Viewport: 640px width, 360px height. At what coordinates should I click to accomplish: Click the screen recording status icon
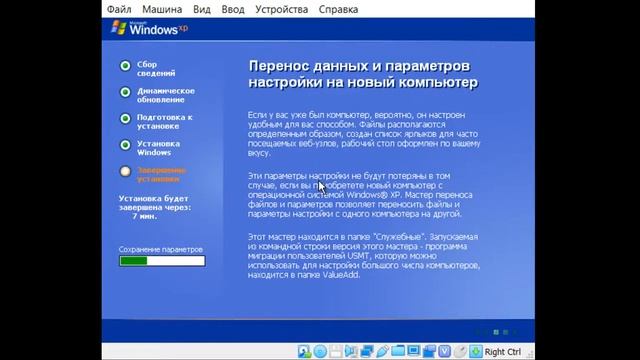429,351
